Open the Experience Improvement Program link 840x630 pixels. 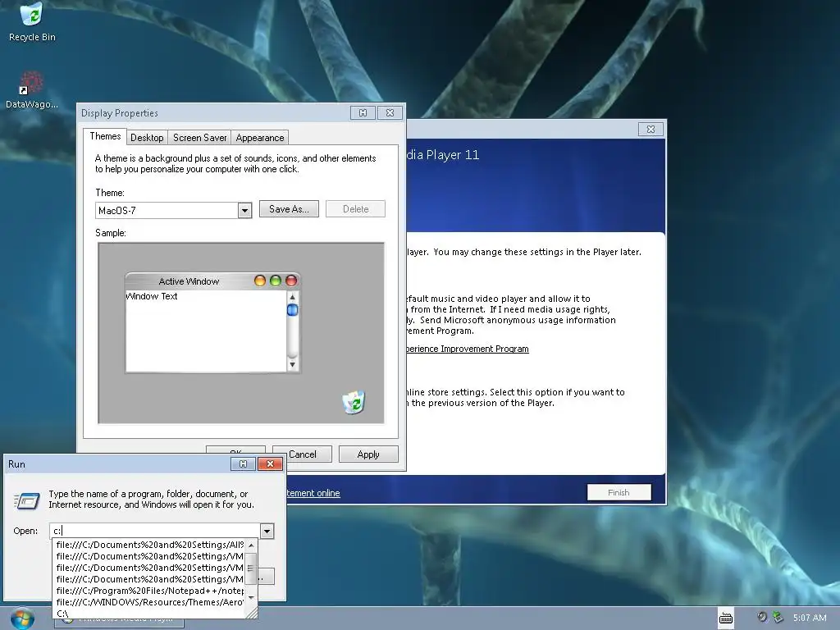[467, 349]
